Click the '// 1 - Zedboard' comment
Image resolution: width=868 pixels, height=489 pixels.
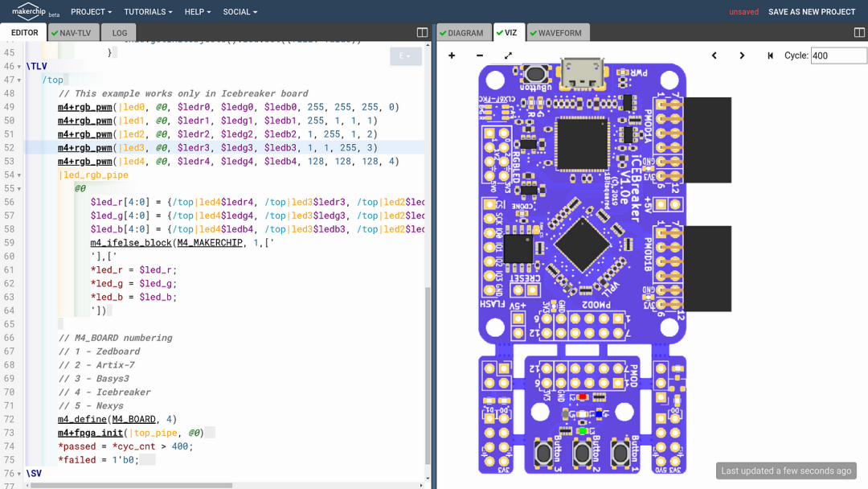(99, 351)
